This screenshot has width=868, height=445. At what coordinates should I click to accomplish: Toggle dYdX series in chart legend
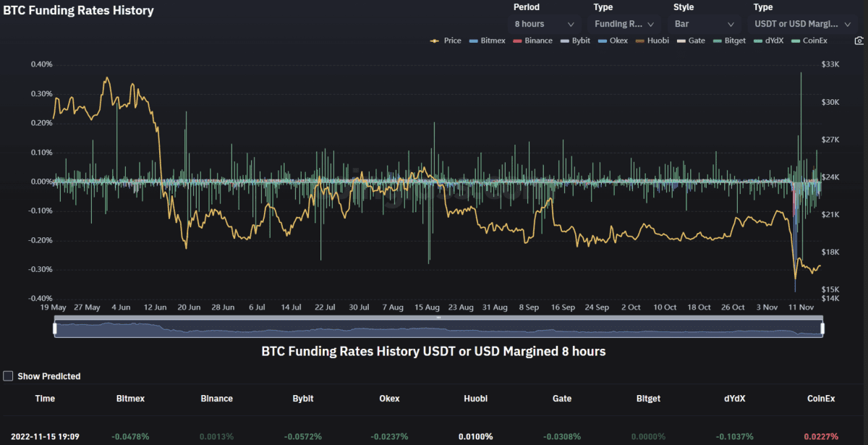pyautogui.click(x=768, y=41)
